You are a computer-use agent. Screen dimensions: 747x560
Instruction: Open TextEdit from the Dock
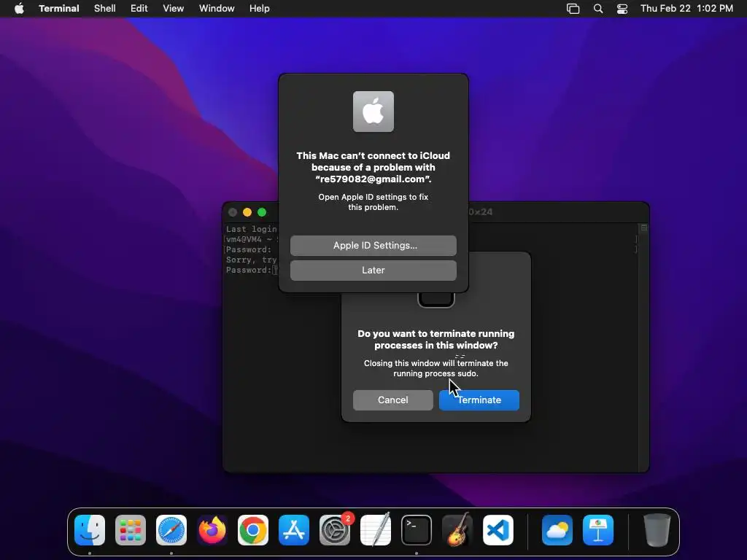[376, 530]
